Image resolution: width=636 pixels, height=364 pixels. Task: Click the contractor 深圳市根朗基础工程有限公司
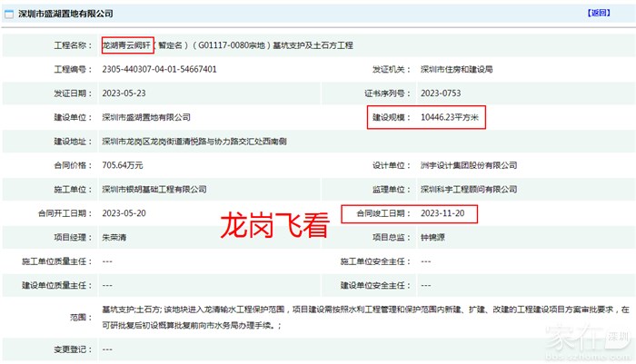point(155,190)
